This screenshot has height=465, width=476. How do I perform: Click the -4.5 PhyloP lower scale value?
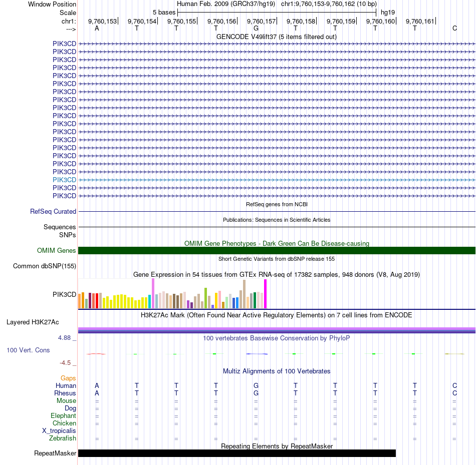point(65,363)
